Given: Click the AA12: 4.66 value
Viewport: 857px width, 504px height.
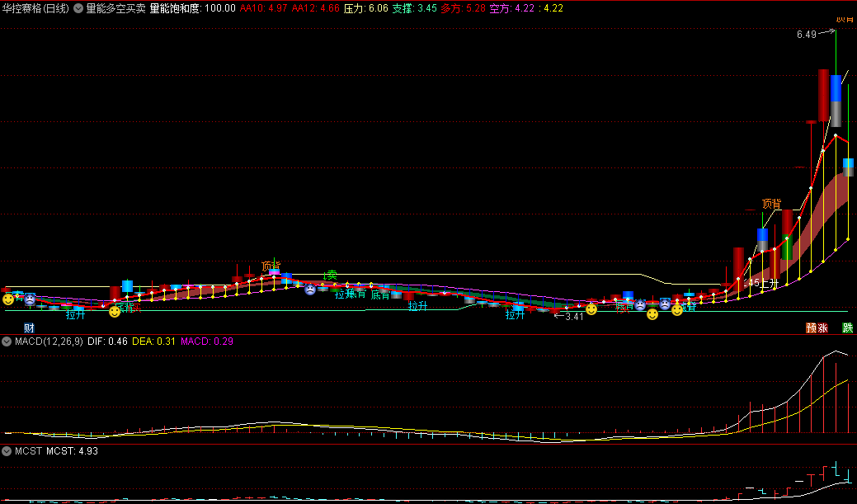Looking at the screenshot, I should 315,8.
